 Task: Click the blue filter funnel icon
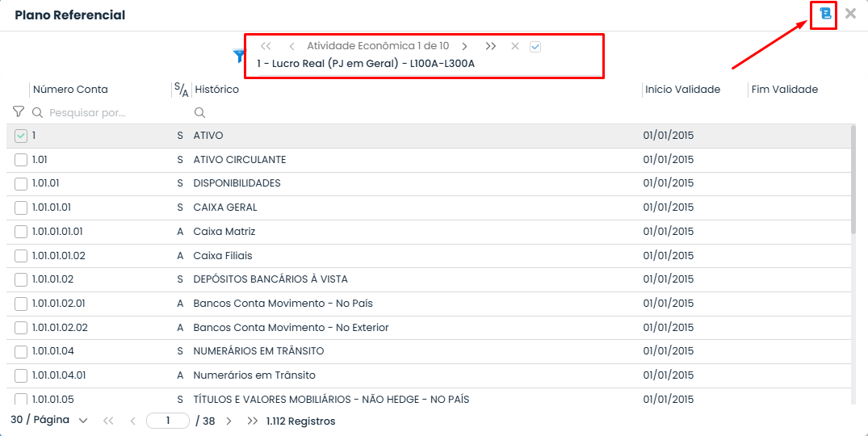pos(238,56)
